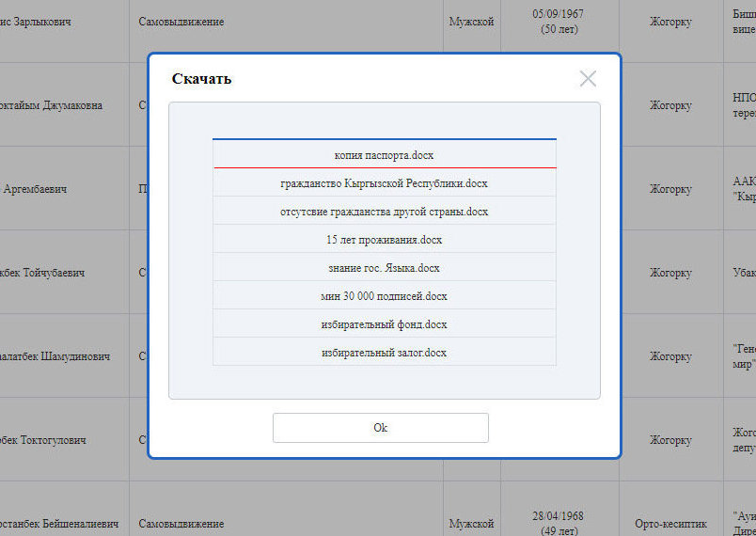The height and width of the screenshot is (536, 756).
Task: Select отсутсвие гражданства другой страны.docx
Action: (384, 212)
